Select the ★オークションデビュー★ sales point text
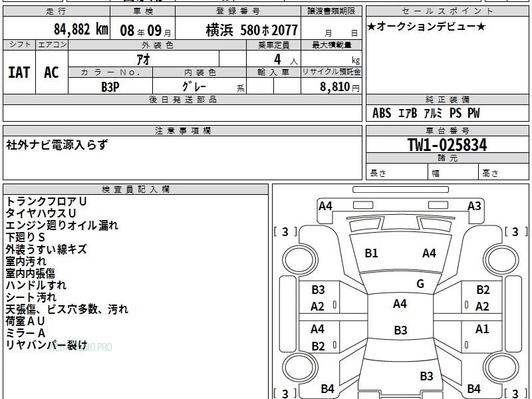This screenshot has height=399, width=532. click(426, 27)
